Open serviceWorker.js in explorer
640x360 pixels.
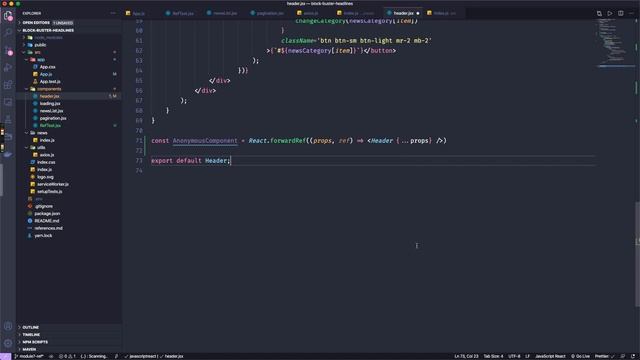tap(53, 184)
